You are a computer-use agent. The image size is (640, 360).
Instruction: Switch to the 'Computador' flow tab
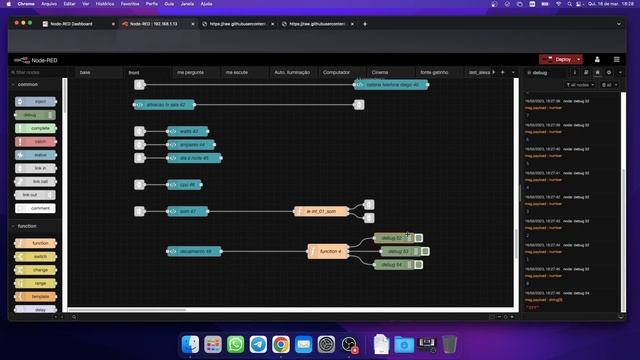click(342, 72)
